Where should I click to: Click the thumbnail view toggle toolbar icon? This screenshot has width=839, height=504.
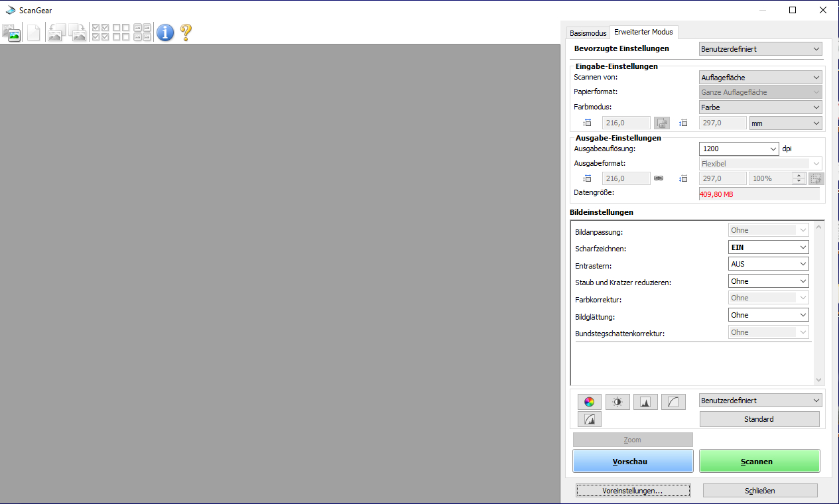(12, 32)
